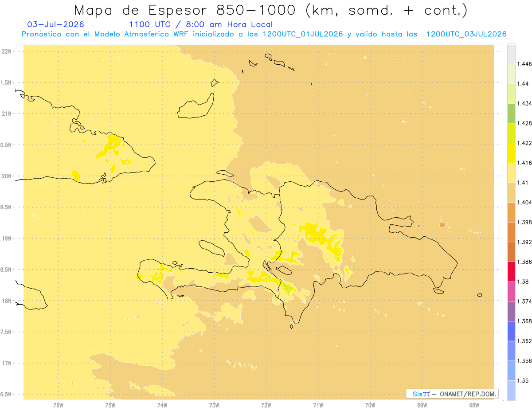Click the '71W' longitude axis label
The width and height of the screenshot is (532, 411).
[x=318, y=404]
